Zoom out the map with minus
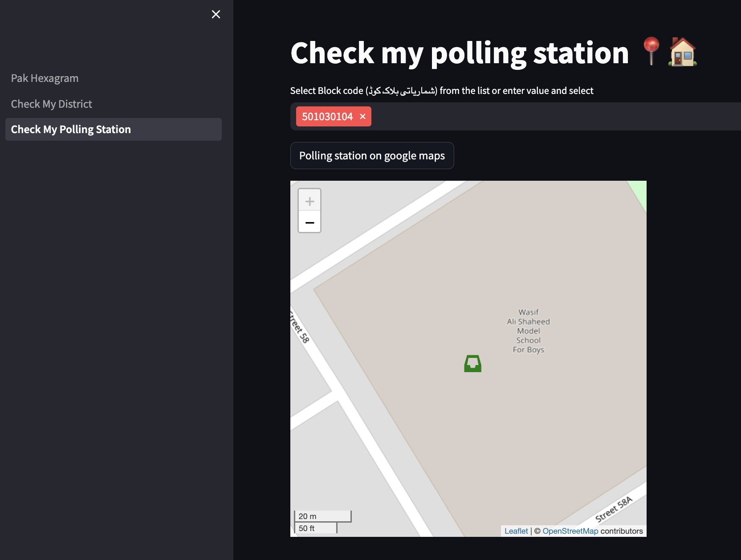Screen dimensions: 741x560 309,222
